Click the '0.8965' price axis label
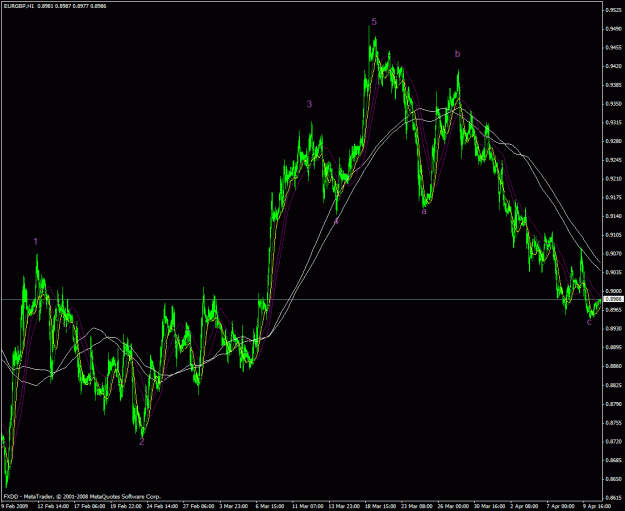This screenshot has height=511, width=625. point(614,310)
